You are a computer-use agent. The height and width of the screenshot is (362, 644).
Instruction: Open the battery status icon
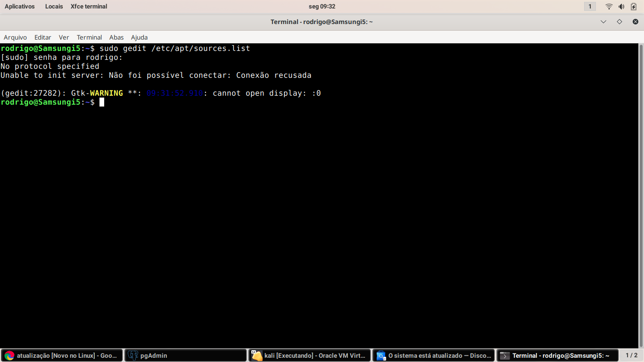634,7
